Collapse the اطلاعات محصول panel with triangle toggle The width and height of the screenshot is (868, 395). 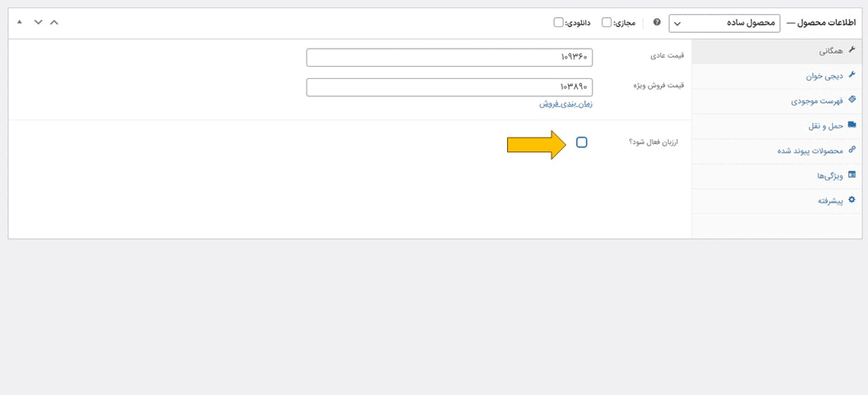point(20,22)
